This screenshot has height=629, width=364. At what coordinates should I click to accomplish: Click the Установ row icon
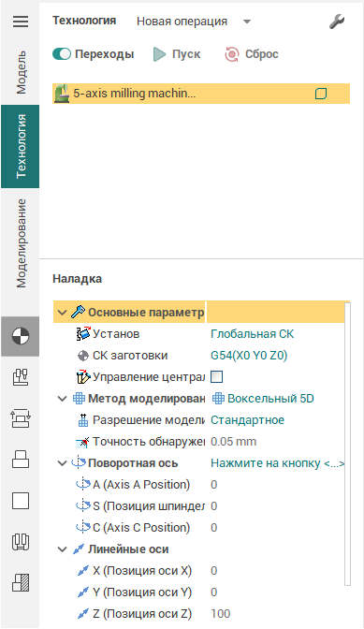pyautogui.click(x=83, y=334)
